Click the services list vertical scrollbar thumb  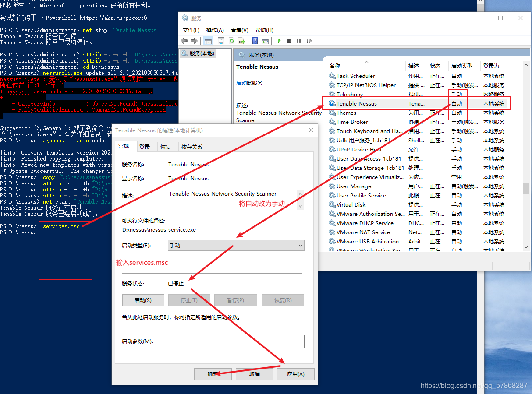tap(526, 188)
